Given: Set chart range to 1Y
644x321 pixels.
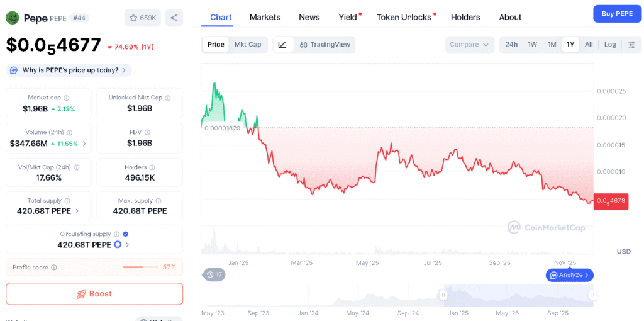Looking at the screenshot, I should click(570, 45).
